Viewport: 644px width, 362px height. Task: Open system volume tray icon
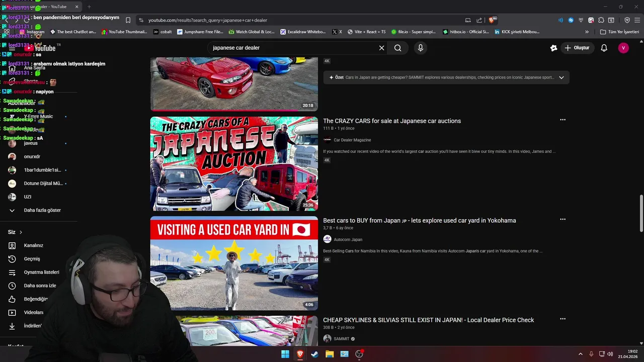pos(610,354)
